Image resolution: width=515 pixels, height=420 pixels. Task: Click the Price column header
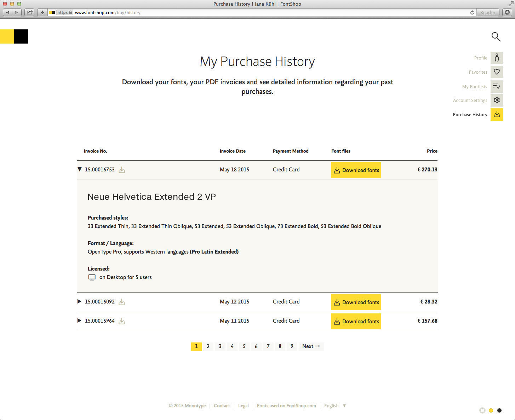(432, 151)
